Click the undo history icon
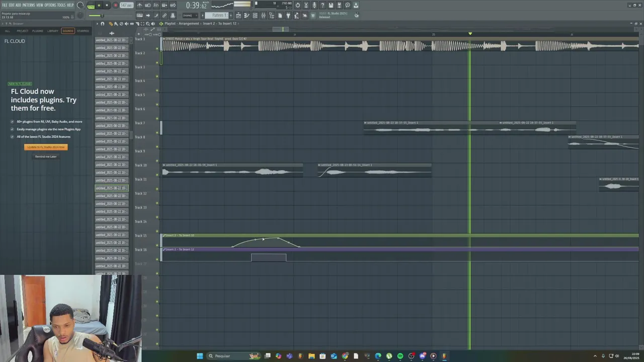The height and width of the screenshot is (362, 644). click(297, 5)
